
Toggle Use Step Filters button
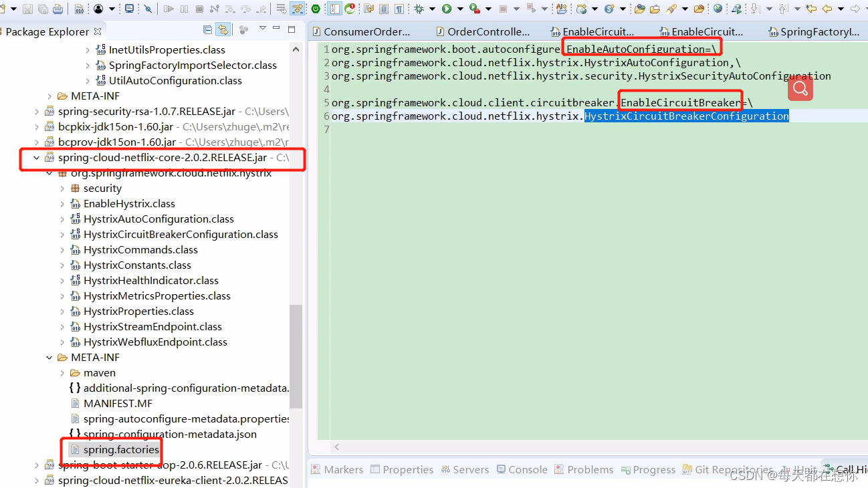coord(296,9)
